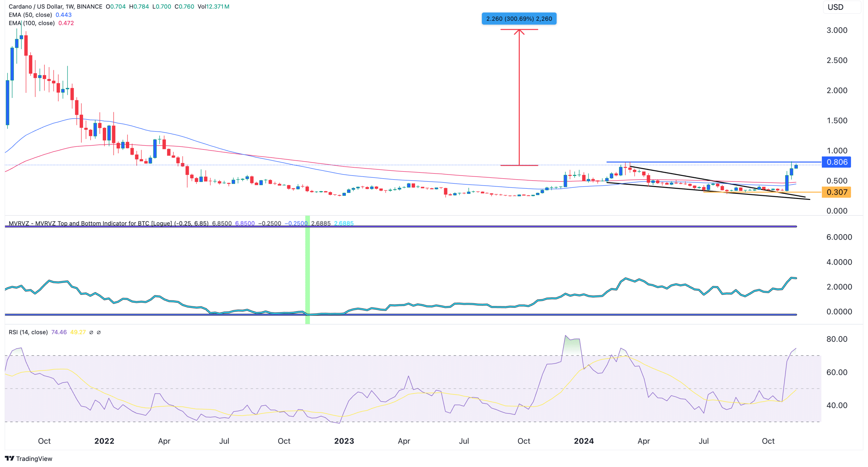
Task: Click the 6.0000 MVRVZ axis label
Action: click(x=839, y=237)
